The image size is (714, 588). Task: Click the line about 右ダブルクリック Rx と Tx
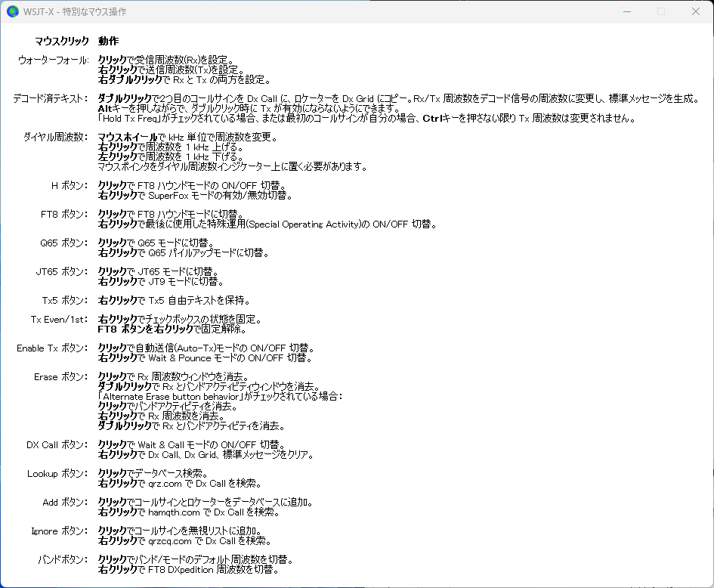pos(184,79)
